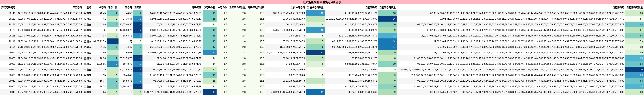Click period number 26069
Screen dimensions: 644x95
(12, 75)
